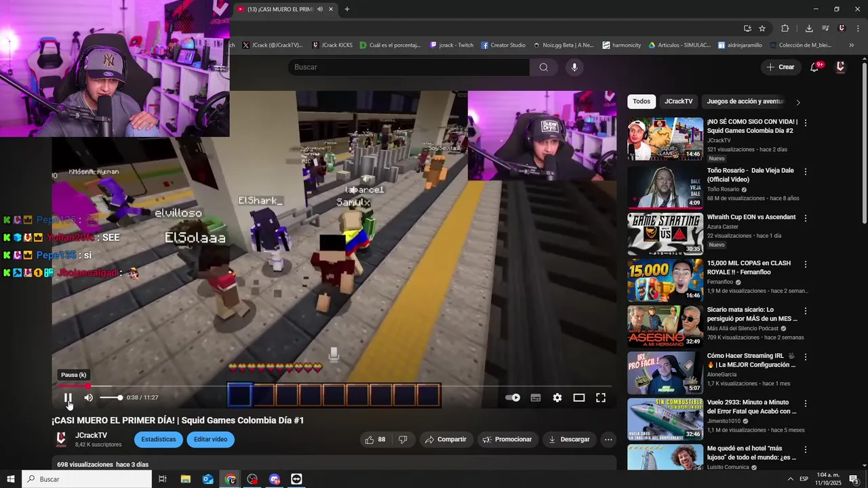The image size is (868, 488).
Task: Like the video with thumbs up
Action: pyautogui.click(x=375, y=439)
